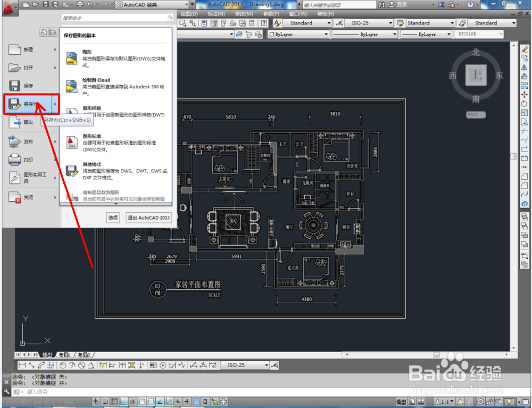The image size is (532, 408).
Task: Select the Tolerance tool icon
Action: pos(153,365)
